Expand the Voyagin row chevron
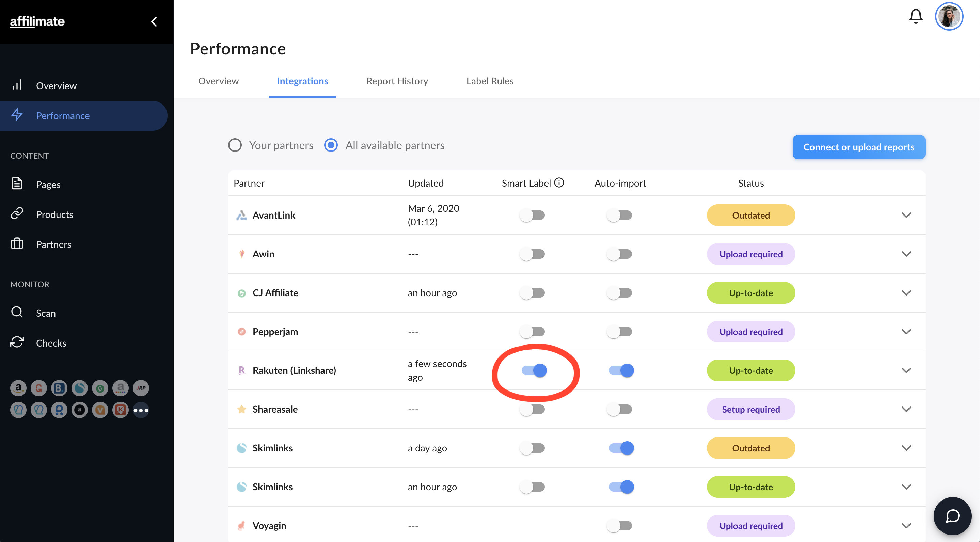 pos(906,526)
